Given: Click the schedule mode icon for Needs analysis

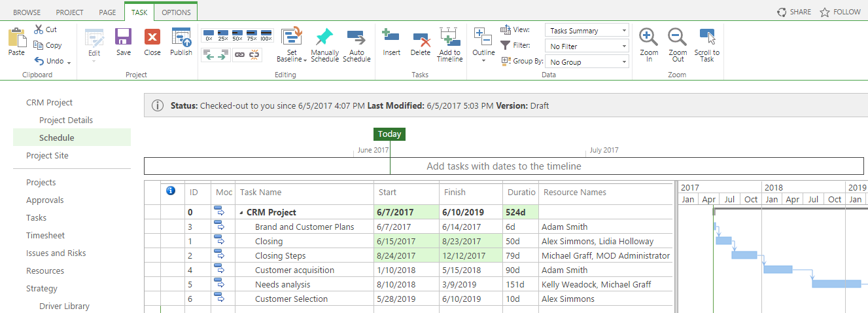Looking at the screenshot, I should pyautogui.click(x=219, y=284).
